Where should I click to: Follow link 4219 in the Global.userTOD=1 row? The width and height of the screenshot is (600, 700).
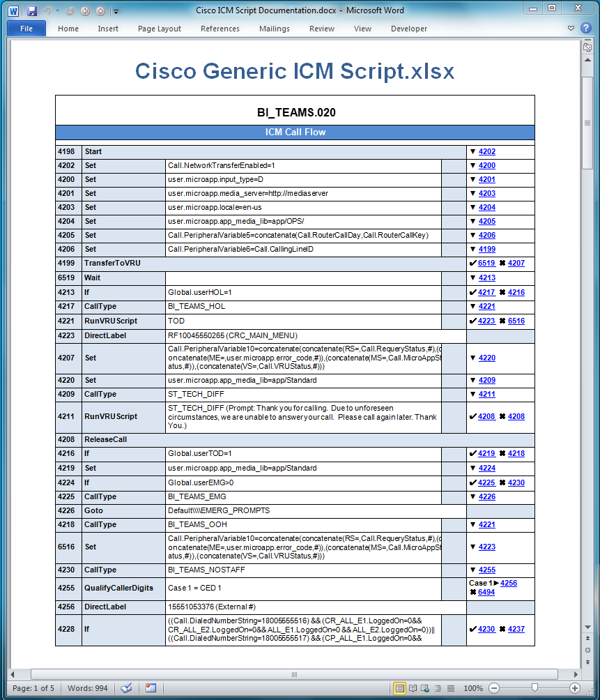(486, 454)
